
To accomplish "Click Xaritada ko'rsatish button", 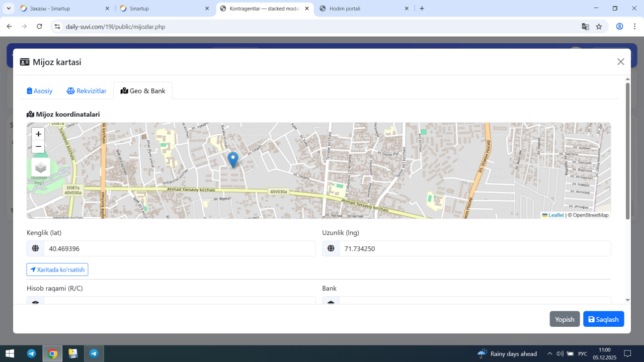I will [x=57, y=269].
